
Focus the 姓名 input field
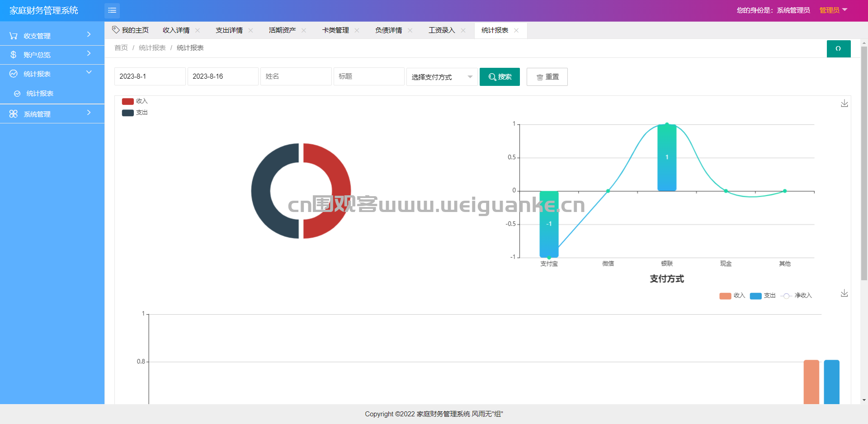296,76
